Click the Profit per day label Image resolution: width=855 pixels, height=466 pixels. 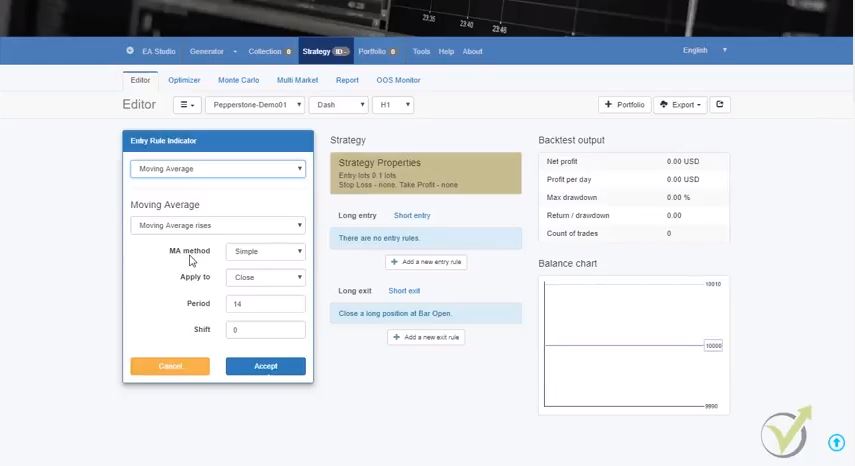point(569,179)
